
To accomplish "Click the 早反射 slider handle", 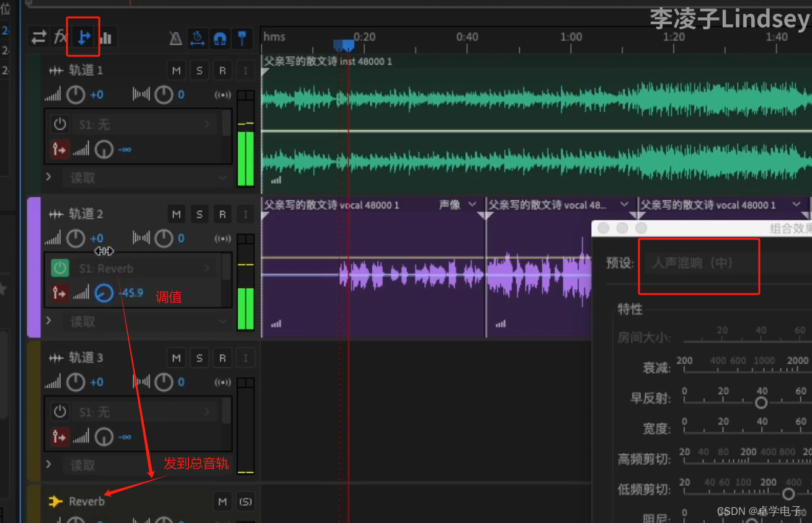I will (x=761, y=403).
